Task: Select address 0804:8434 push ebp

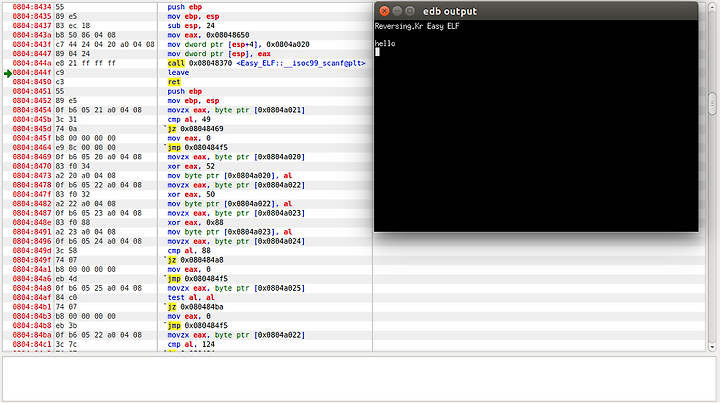Action: click(32, 7)
